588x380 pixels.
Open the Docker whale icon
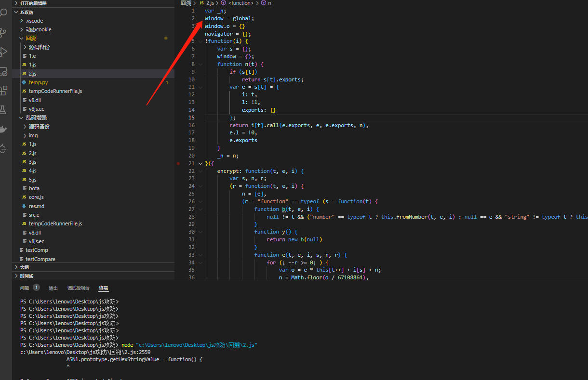click(4, 129)
